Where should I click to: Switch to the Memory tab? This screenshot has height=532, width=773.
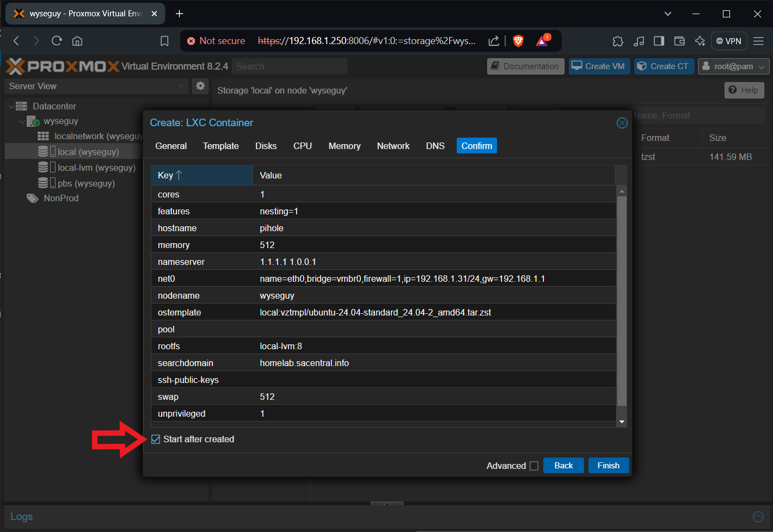(345, 146)
